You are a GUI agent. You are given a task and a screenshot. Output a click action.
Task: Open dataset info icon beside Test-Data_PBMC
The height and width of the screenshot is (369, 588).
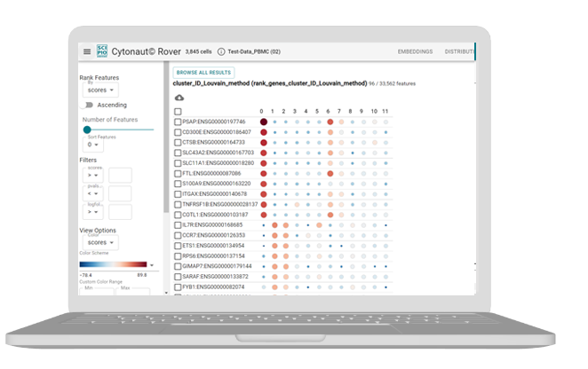click(221, 51)
